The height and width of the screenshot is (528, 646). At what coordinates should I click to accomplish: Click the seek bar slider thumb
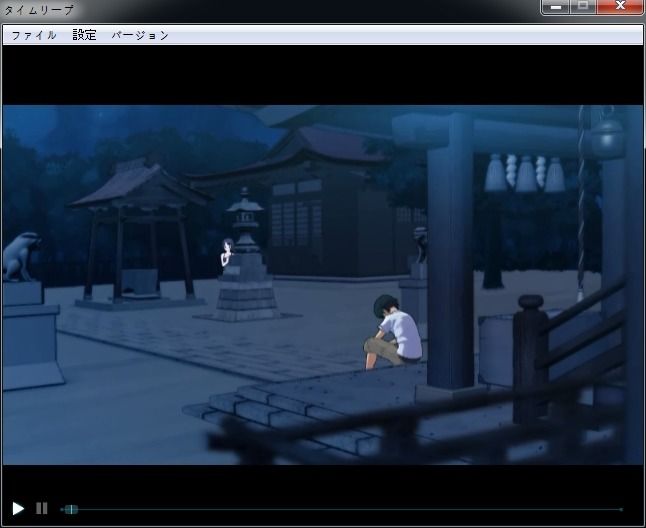[x=71, y=509]
